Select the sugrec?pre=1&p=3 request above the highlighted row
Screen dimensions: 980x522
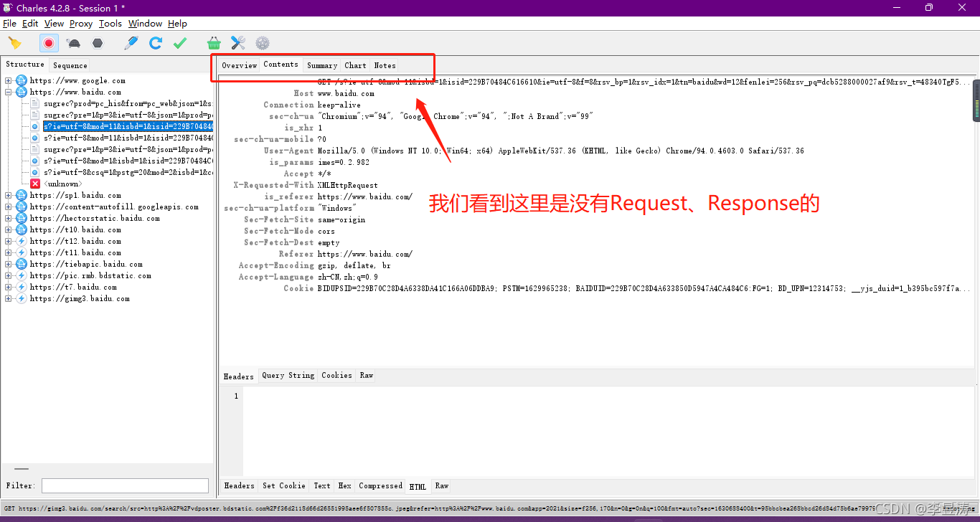[128, 115]
